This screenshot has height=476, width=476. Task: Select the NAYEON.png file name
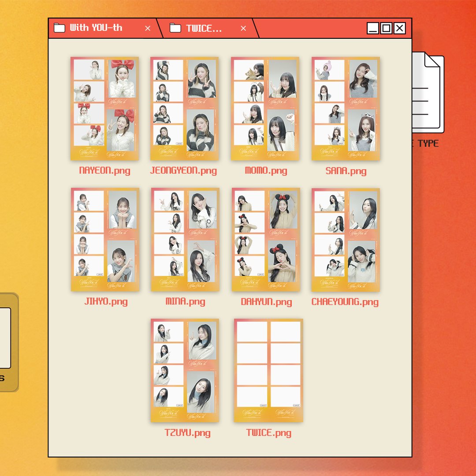105,171
